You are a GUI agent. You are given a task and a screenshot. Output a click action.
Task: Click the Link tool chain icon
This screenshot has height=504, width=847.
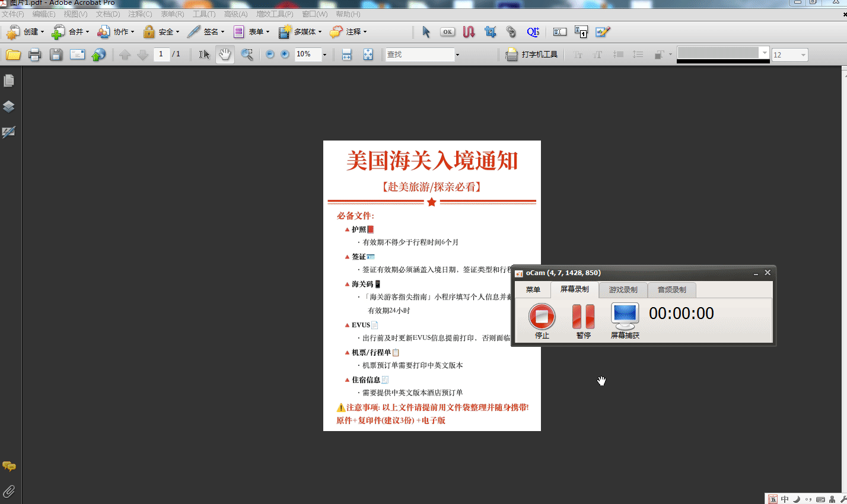click(511, 32)
